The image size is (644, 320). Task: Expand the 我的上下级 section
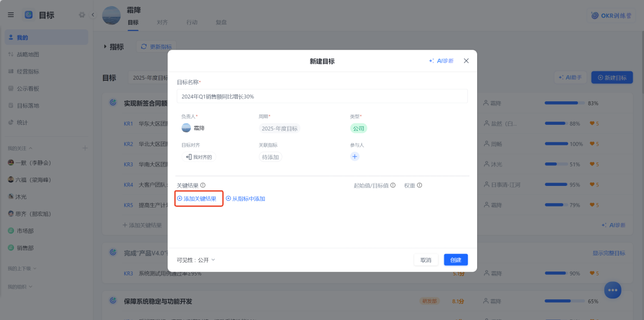point(35,268)
